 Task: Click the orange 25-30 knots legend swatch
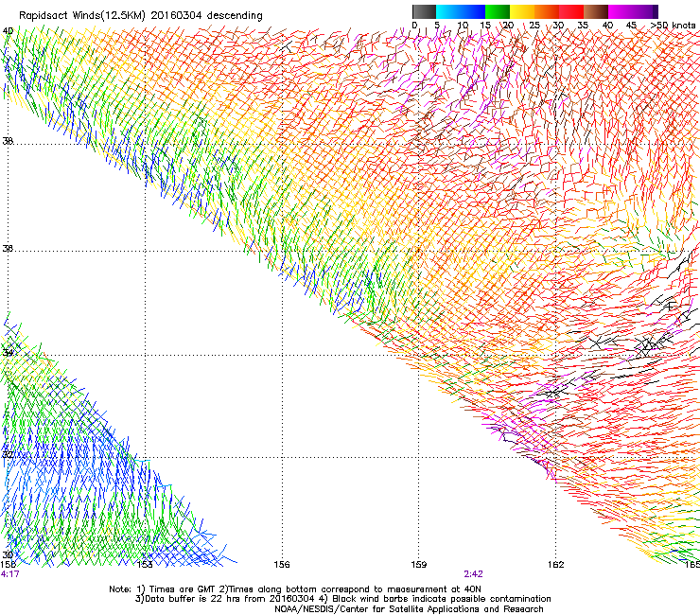(x=547, y=11)
